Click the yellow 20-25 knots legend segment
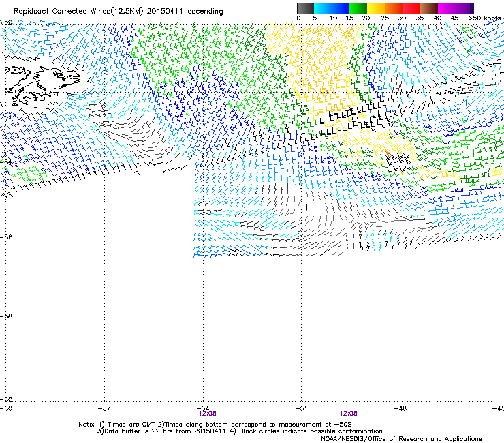 [x=376, y=8]
